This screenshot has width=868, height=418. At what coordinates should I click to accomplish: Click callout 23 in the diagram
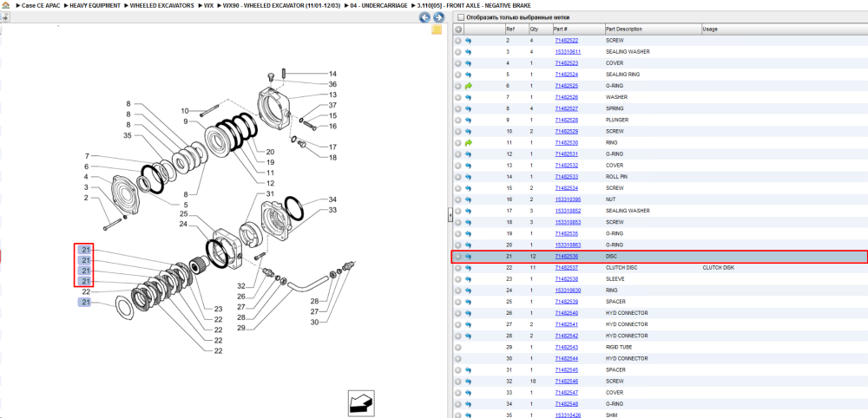pos(218,309)
